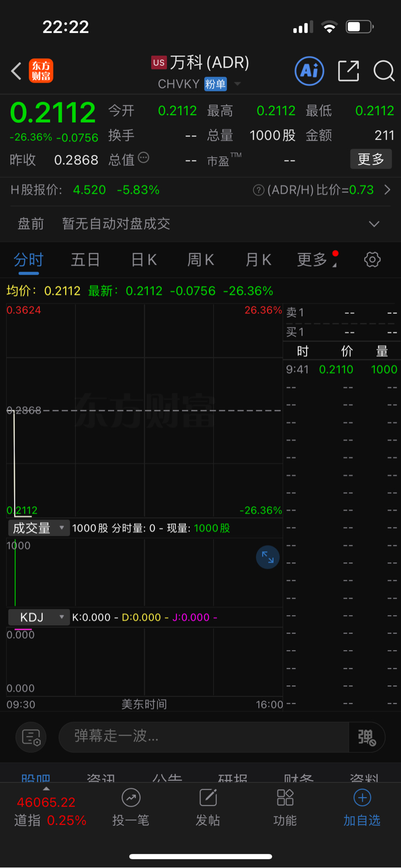This screenshot has height=868, width=401.
Task: Expand the stock name dropdown arrow
Action: click(238, 84)
